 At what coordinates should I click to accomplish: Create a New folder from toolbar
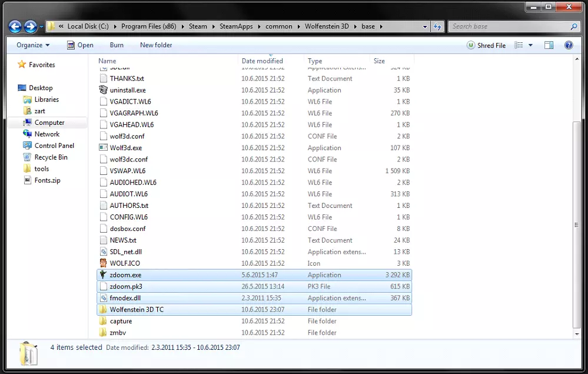156,45
